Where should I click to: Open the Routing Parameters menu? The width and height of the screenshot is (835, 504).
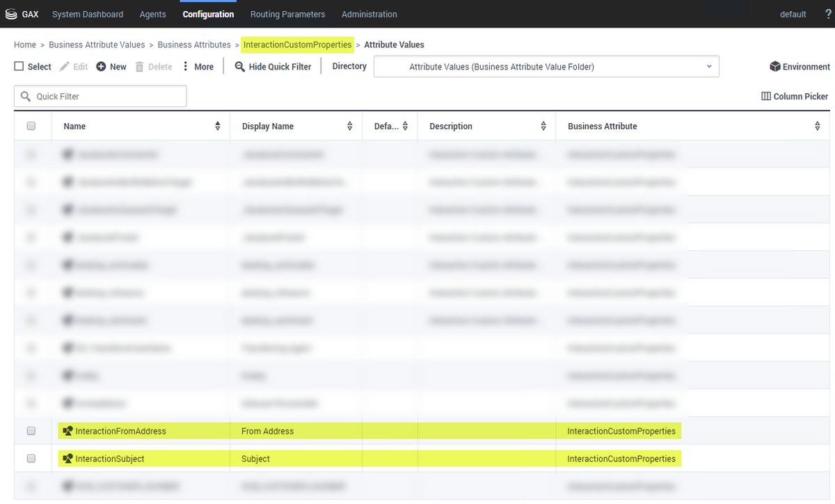tap(287, 14)
